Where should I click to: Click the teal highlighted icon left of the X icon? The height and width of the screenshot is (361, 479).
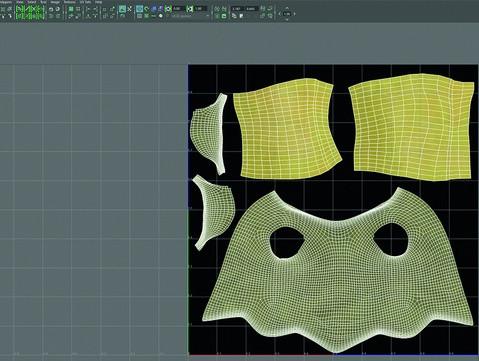122,9
